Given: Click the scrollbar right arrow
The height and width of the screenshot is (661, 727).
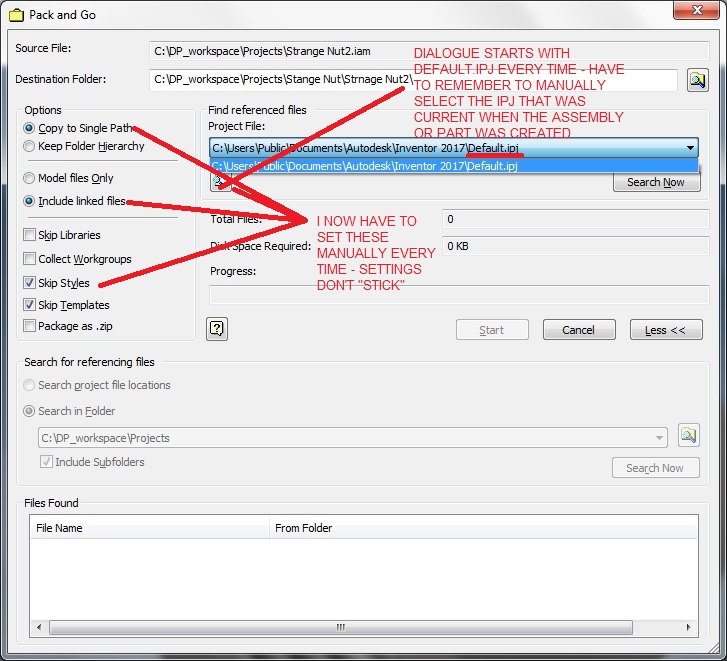Looking at the screenshot, I should 689,627.
